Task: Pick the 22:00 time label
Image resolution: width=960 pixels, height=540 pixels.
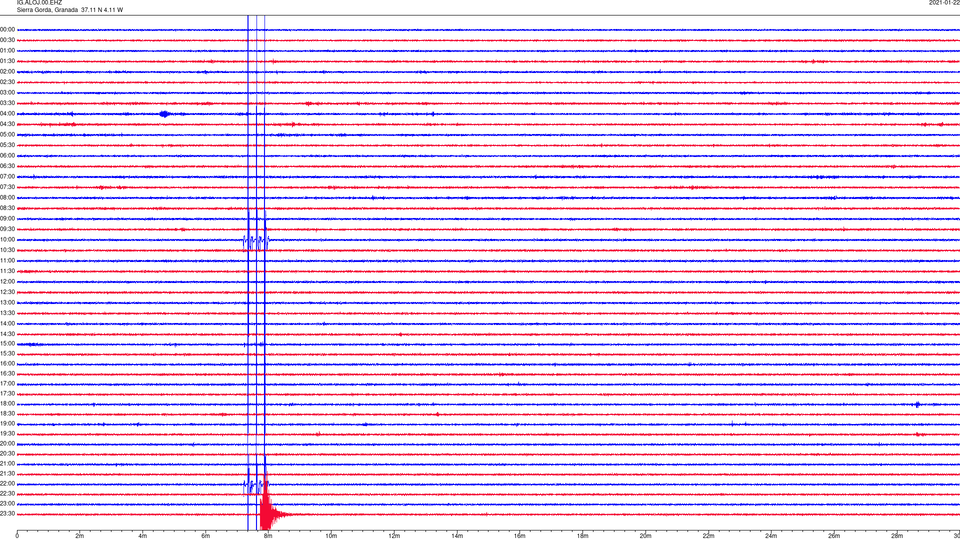Action: [x=7, y=484]
